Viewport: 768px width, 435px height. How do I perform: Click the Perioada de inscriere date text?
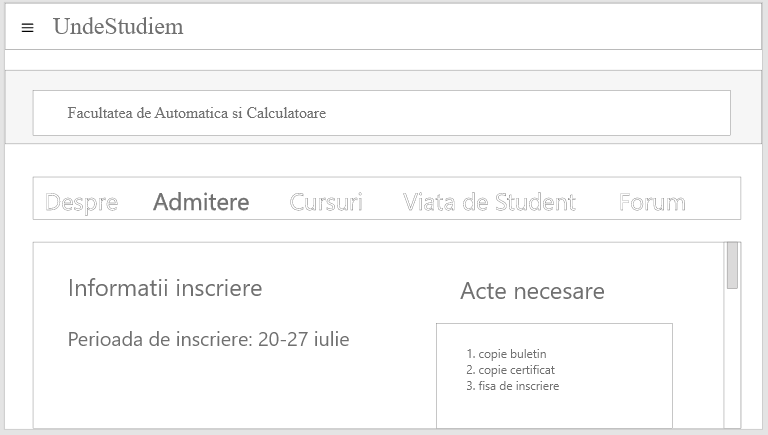(208, 339)
